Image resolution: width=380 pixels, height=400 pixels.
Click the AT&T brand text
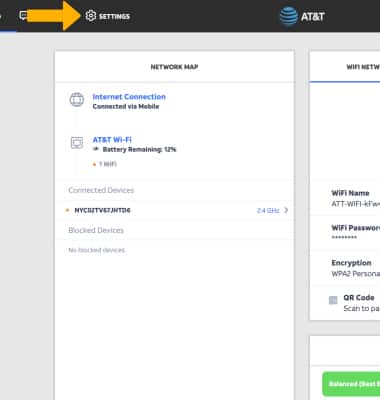tap(313, 16)
